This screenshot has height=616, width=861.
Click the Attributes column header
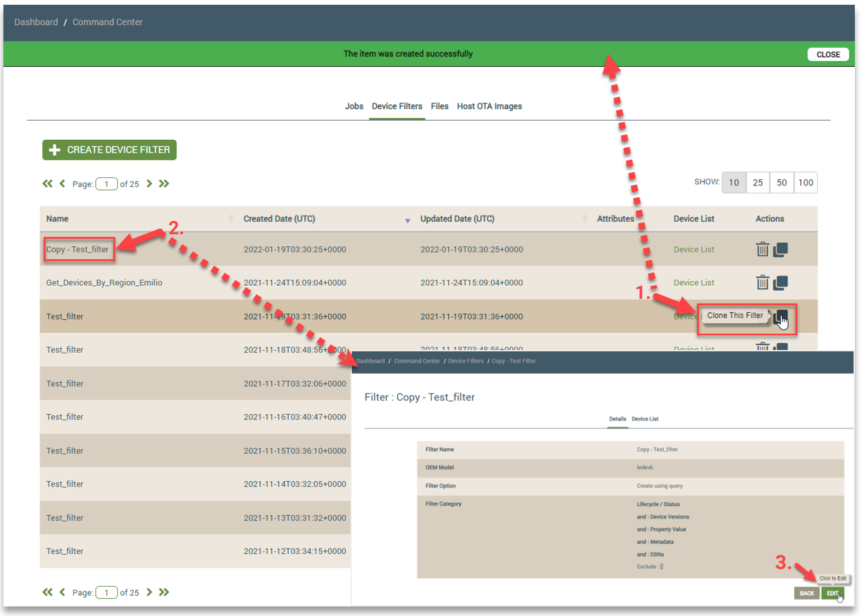click(x=615, y=219)
